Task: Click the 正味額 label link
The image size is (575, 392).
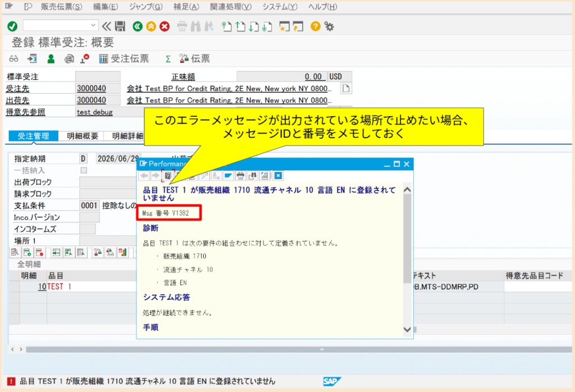Action: [183, 76]
